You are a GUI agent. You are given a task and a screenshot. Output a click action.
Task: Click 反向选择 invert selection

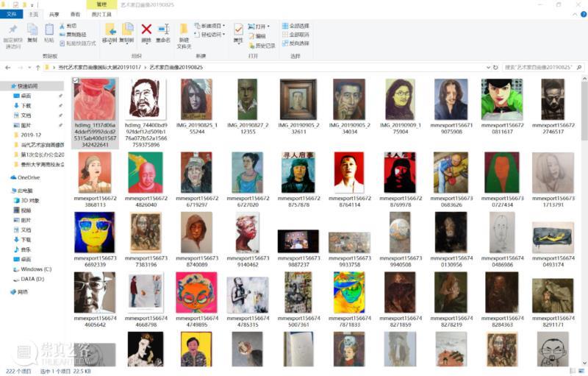[x=295, y=43]
